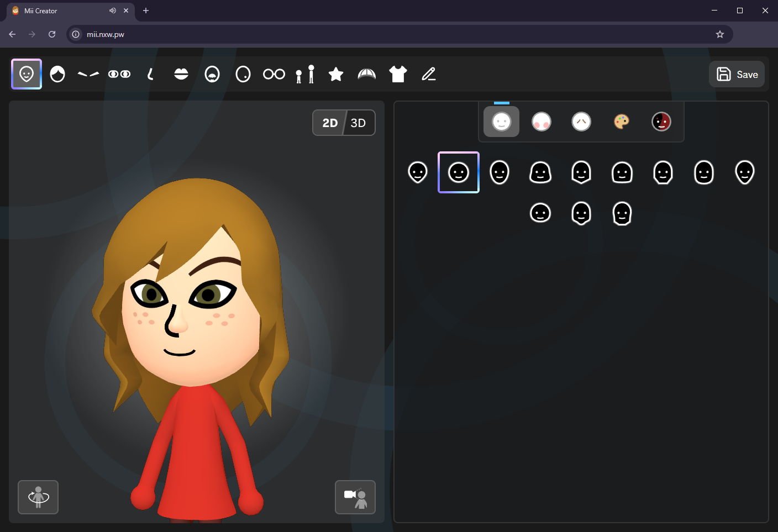Select the mouth category icon
778x532 pixels.
pos(181,74)
